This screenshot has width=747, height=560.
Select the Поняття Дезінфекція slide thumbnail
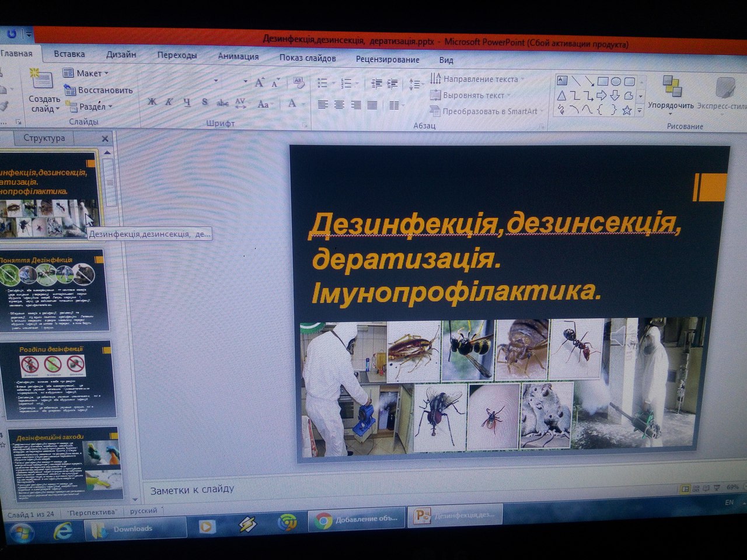pos(54,290)
